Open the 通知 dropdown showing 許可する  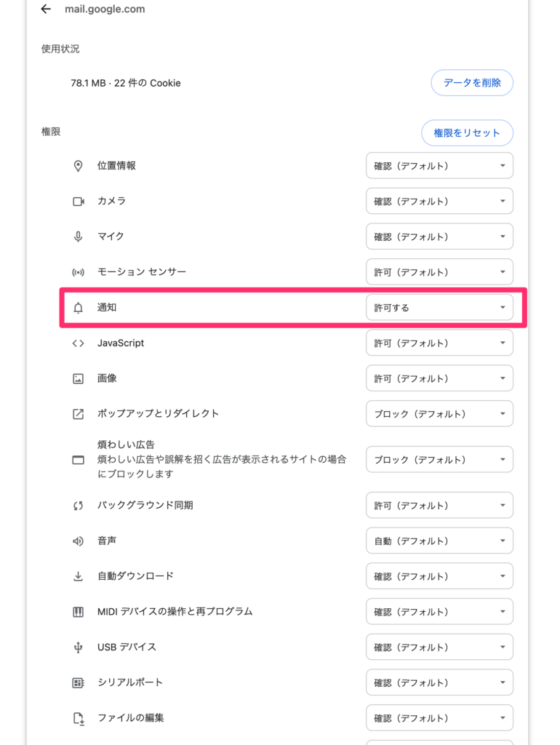439,307
